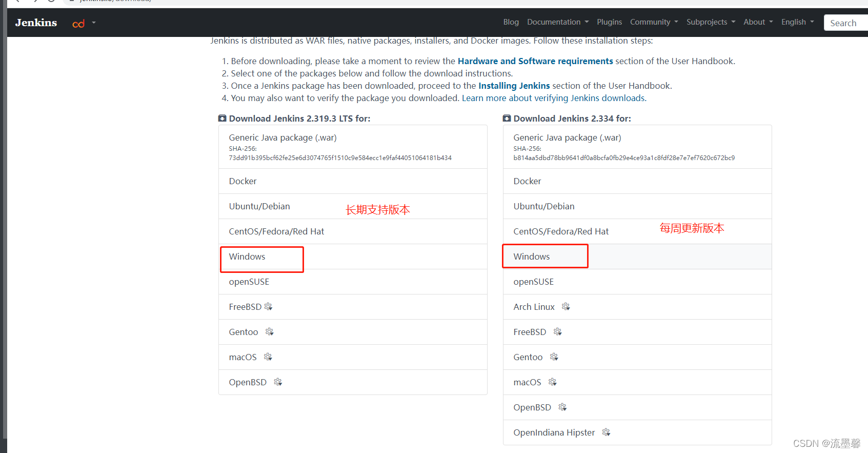Click third-party icon next to LTS OpenBSD
The height and width of the screenshot is (453, 868).
coord(278,382)
